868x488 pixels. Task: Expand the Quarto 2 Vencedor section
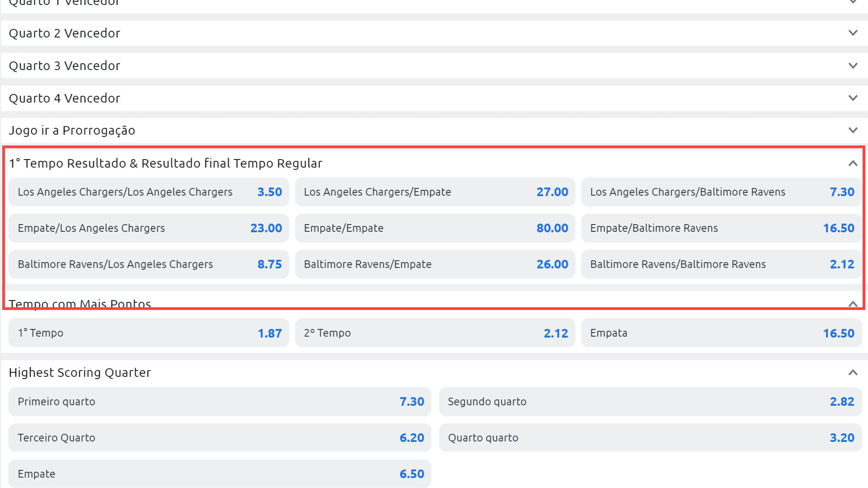pyautogui.click(x=853, y=33)
